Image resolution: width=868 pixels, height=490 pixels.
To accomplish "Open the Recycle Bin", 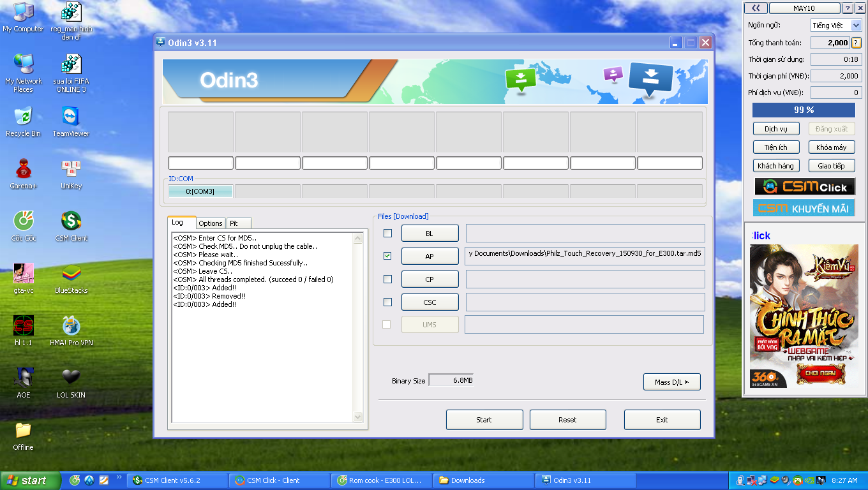I will click(x=23, y=122).
